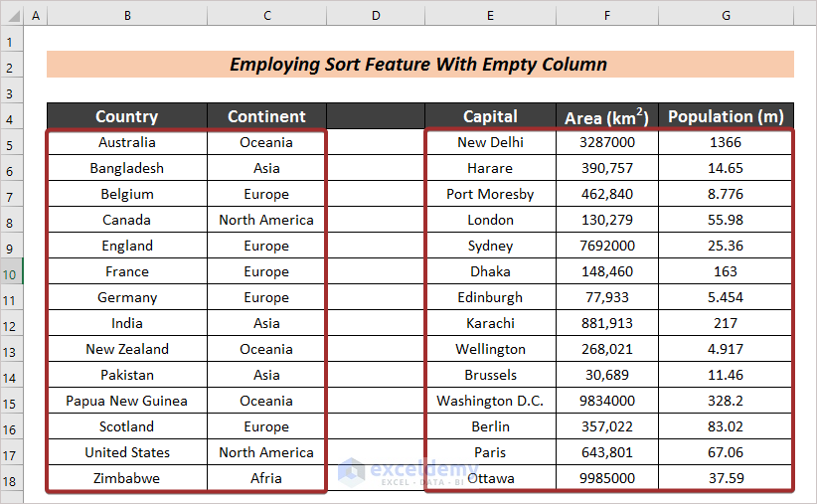Click the Country header cell

[x=127, y=116]
